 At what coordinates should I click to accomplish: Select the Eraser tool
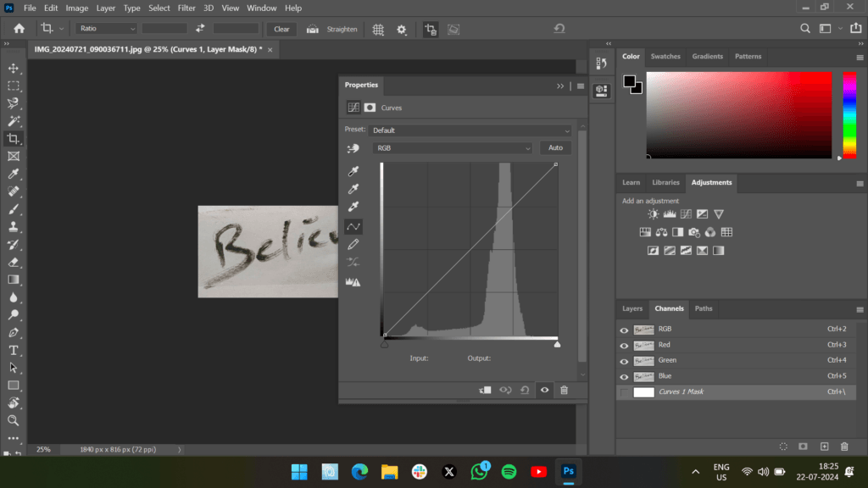pyautogui.click(x=14, y=263)
